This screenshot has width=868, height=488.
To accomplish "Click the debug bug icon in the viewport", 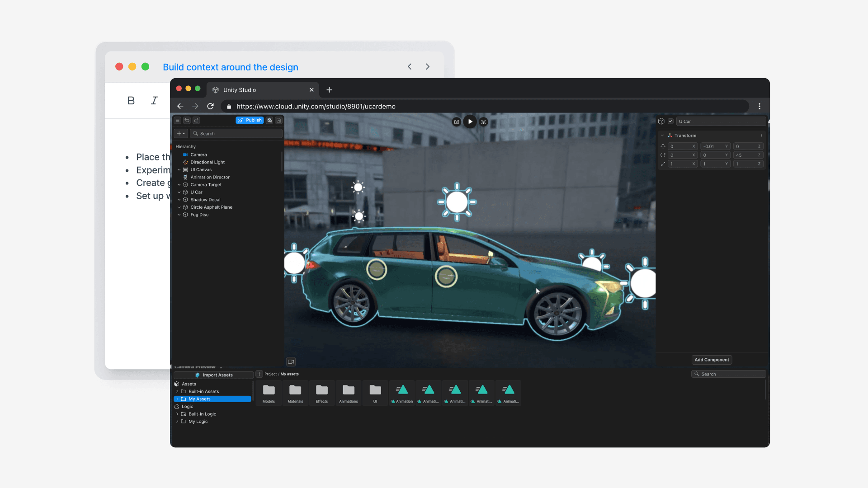I will click(x=484, y=122).
